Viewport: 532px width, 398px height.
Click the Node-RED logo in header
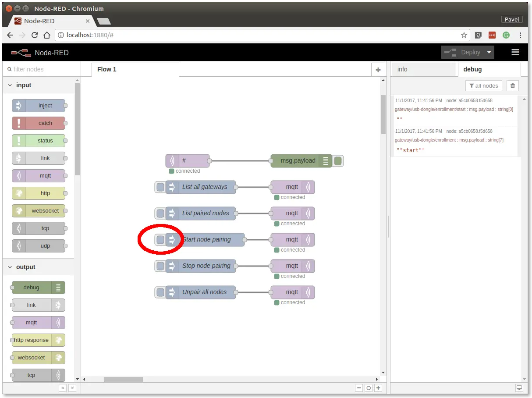click(39, 53)
